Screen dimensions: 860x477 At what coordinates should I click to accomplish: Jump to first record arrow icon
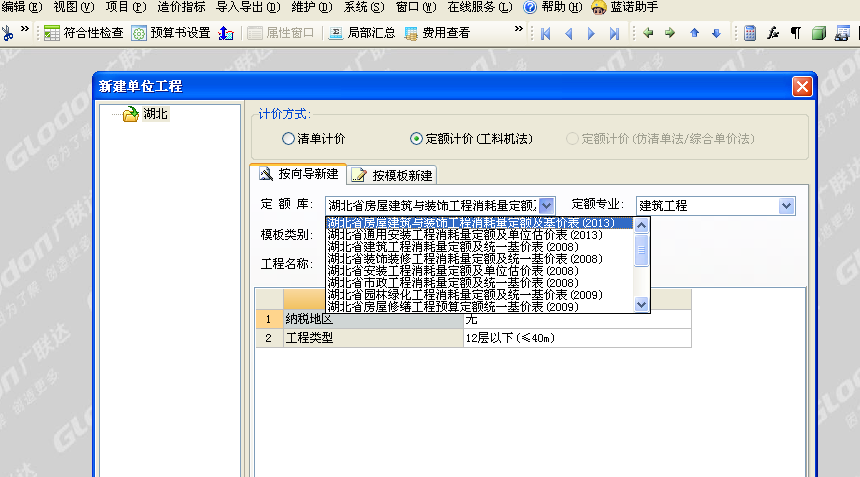coord(546,33)
